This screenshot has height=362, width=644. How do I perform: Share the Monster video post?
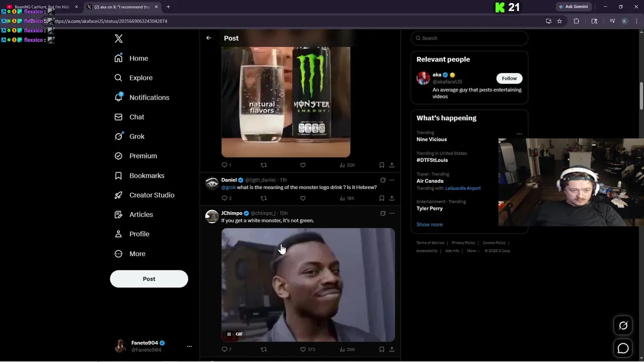click(x=392, y=165)
